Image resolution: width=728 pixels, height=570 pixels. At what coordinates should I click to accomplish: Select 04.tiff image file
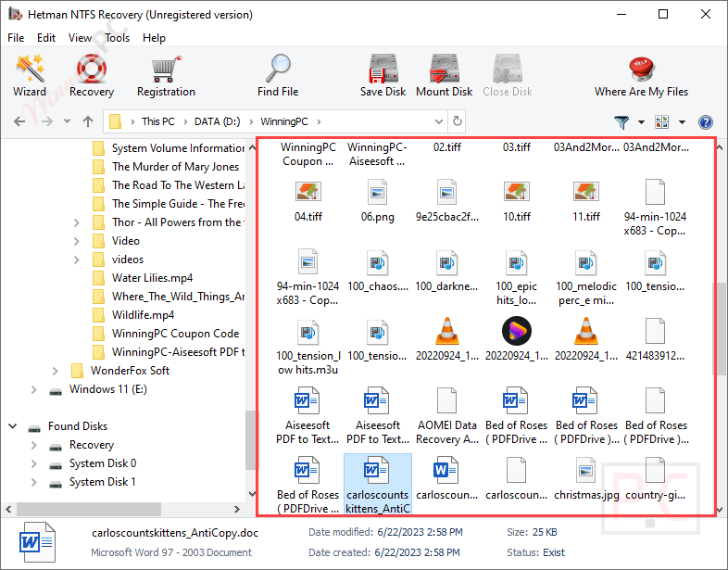308,200
